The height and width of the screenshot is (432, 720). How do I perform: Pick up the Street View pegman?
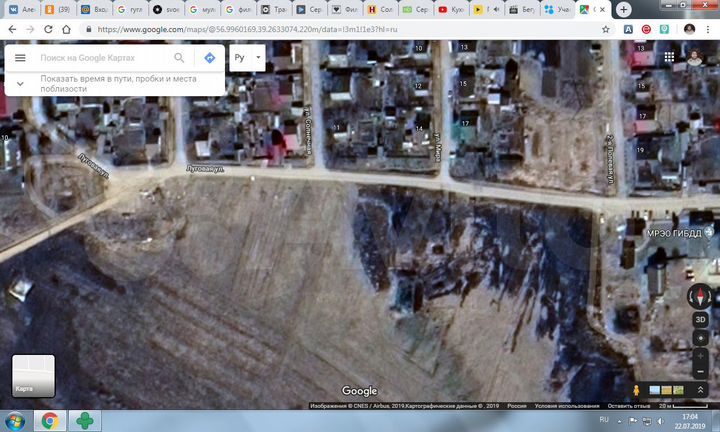click(x=636, y=390)
